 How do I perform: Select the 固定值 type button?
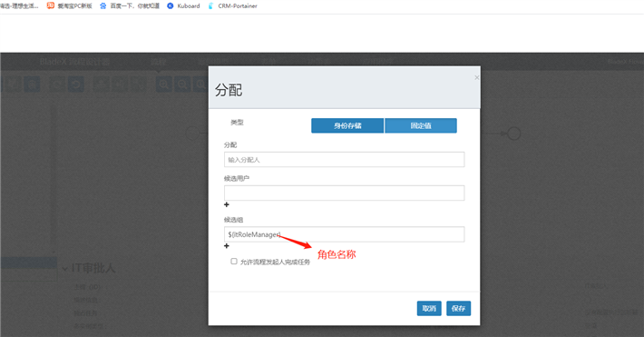tap(421, 125)
